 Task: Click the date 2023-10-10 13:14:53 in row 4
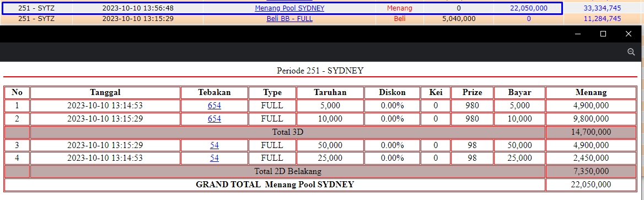tap(105, 158)
